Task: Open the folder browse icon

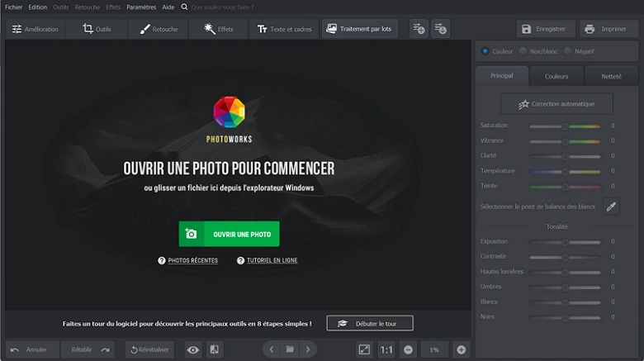Action: click(290, 349)
